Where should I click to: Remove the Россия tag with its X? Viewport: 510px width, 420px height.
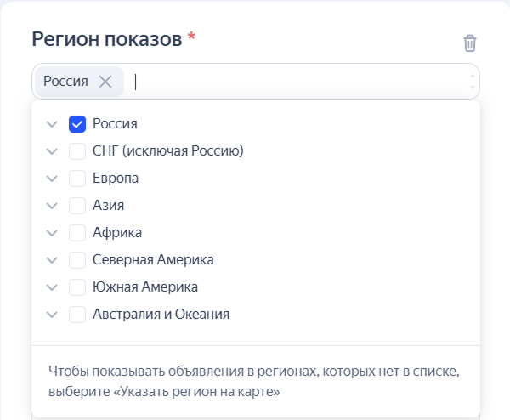pyautogui.click(x=105, y=82)
